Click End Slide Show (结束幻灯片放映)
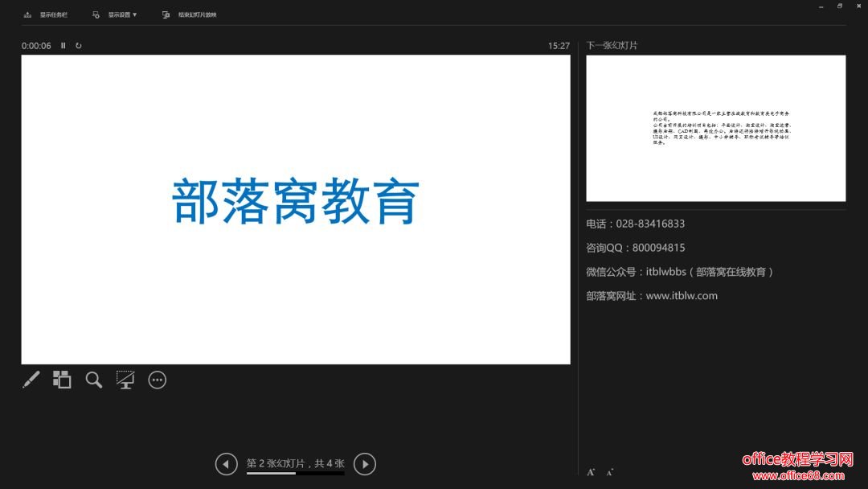The image size is (868, 489). (190, 15)
